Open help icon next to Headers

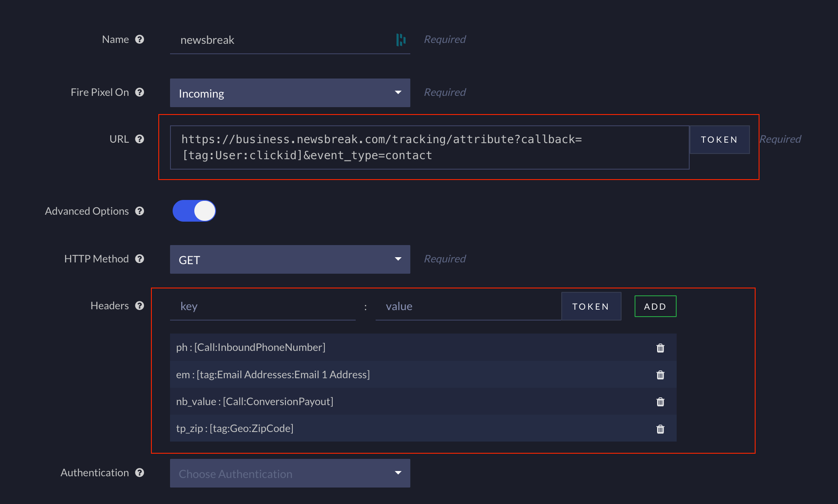139,306
